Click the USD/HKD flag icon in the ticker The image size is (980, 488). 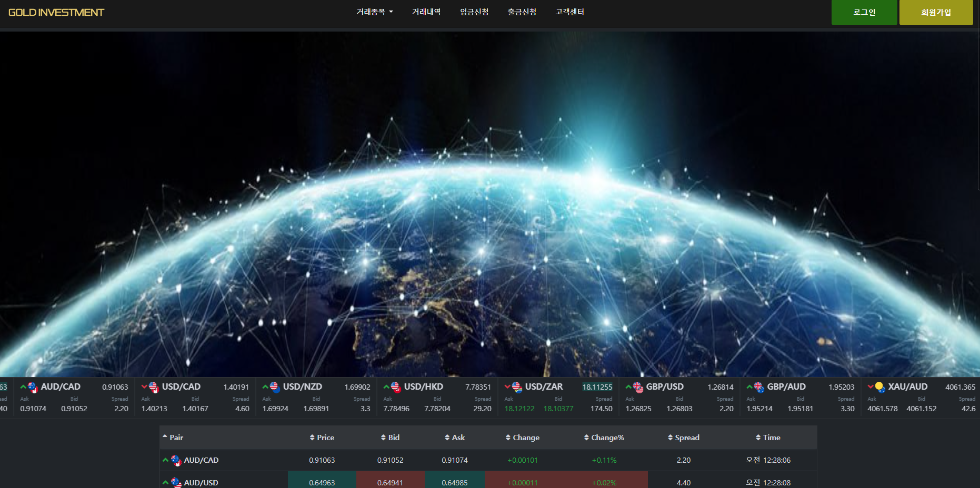[396, 388]
